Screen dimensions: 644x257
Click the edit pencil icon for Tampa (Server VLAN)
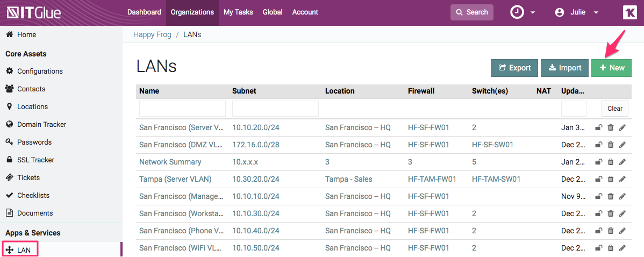[622, 179]
